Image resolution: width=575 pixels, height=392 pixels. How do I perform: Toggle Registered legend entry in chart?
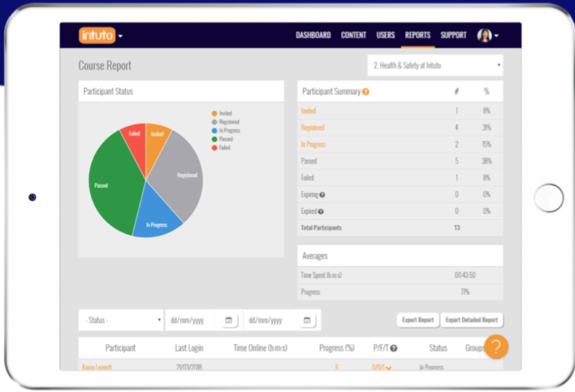pos(225,122)
